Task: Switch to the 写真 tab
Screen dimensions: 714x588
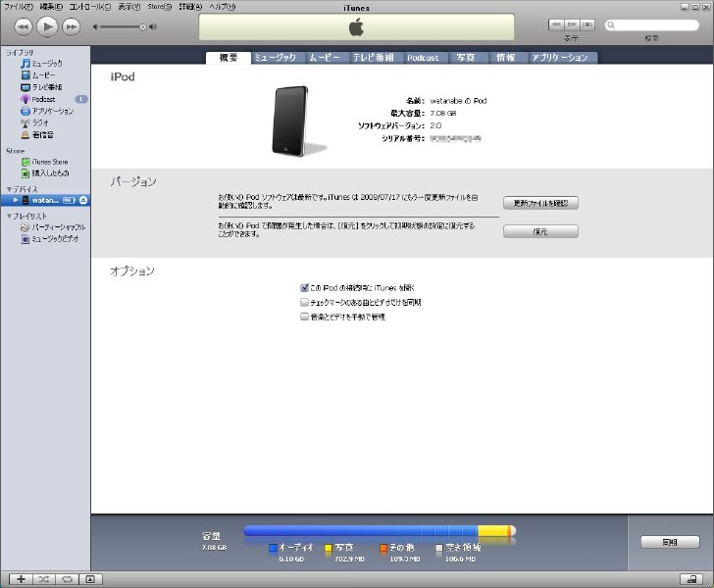Action: [465, 58]
